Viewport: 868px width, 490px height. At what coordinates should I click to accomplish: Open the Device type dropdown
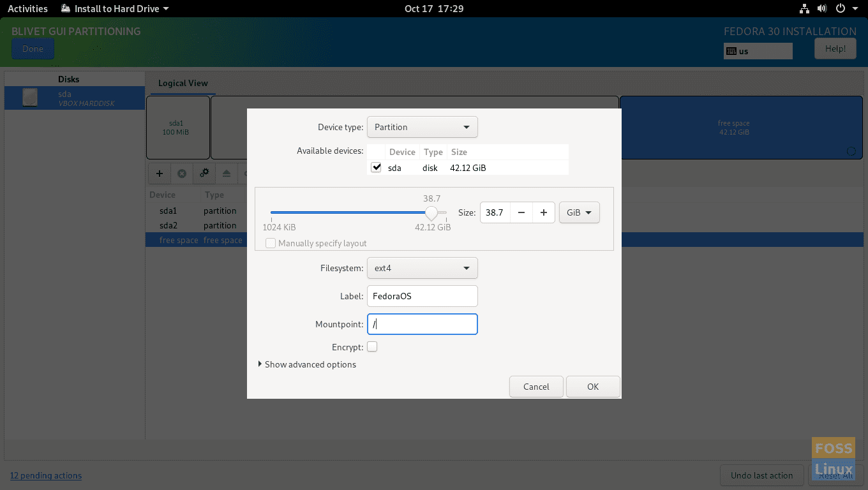[x=422, y=127]
